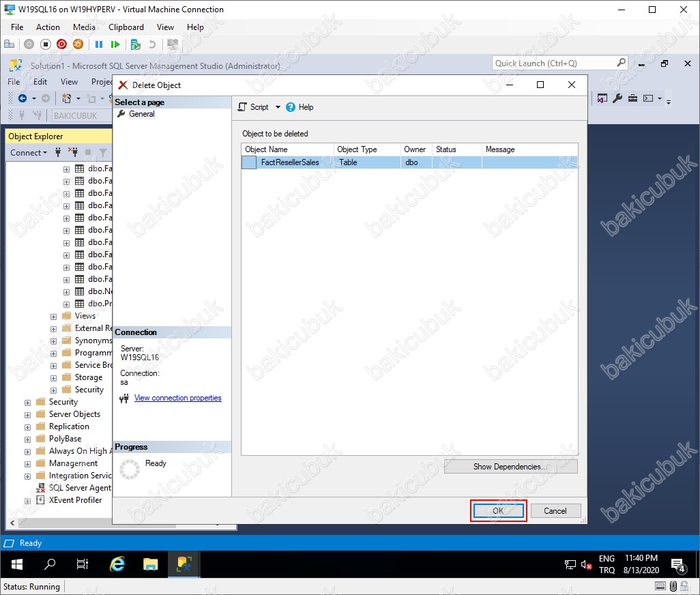Click the taskbar search magnifier
The height and width of the screenshot is (595, 700).
point(50,565)
